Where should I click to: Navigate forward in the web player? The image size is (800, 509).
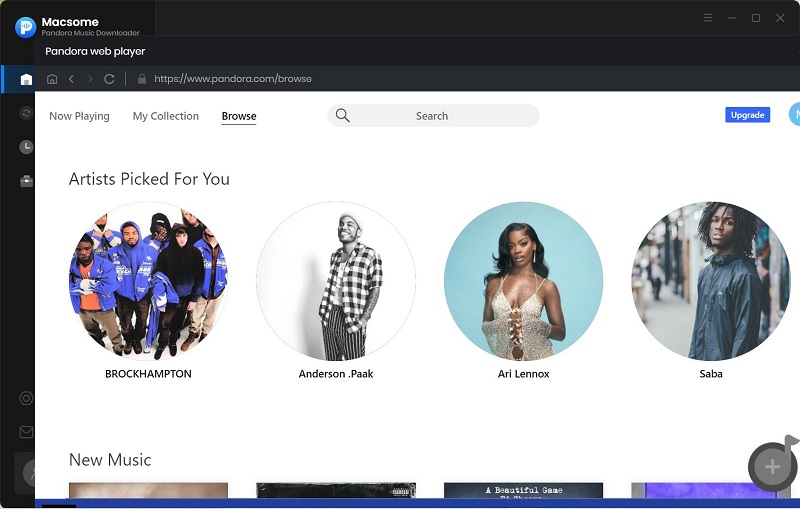[90, 79]
